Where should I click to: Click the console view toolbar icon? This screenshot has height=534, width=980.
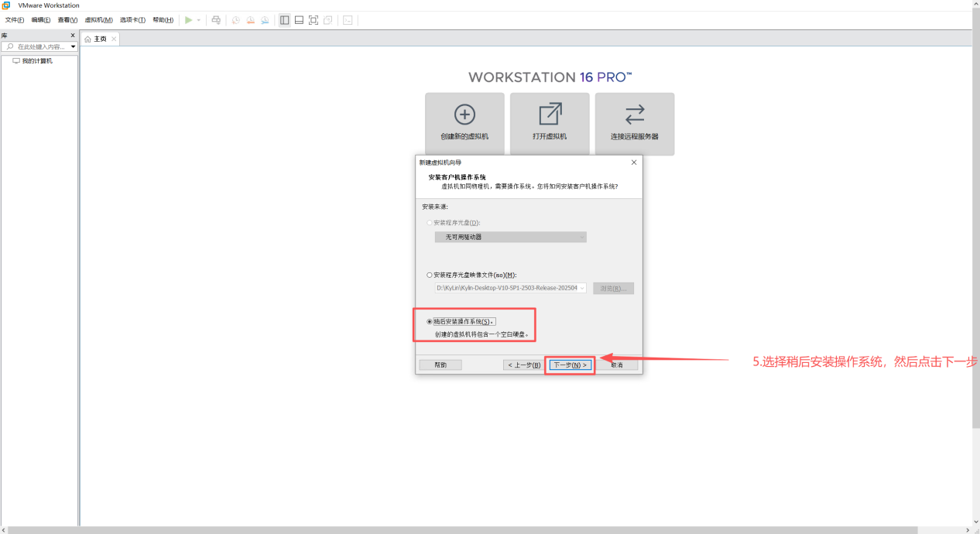click(348, 20)
